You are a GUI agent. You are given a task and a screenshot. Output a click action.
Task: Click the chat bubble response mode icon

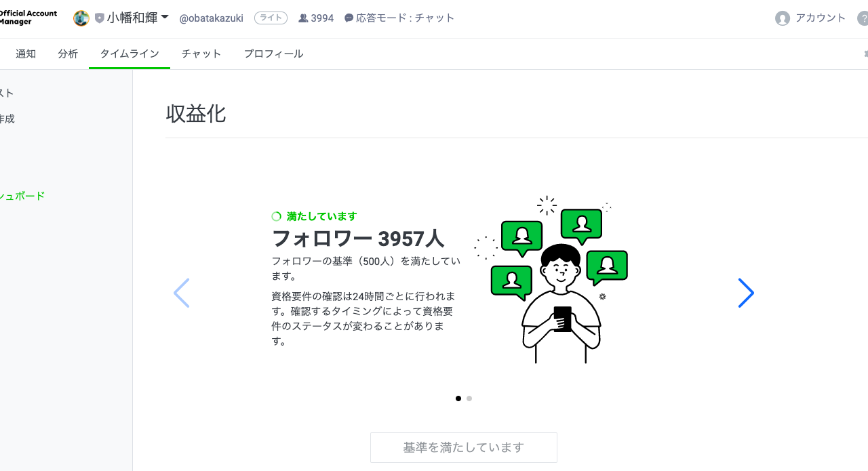(349, 18)
